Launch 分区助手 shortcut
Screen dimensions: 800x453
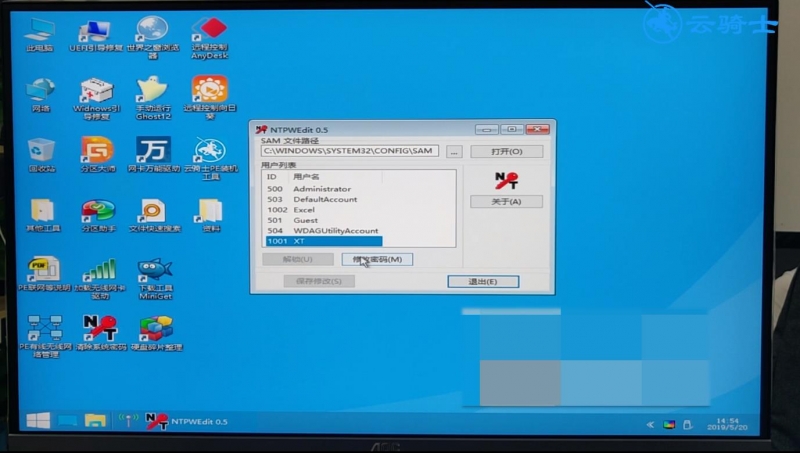click(x=98, y=215)
